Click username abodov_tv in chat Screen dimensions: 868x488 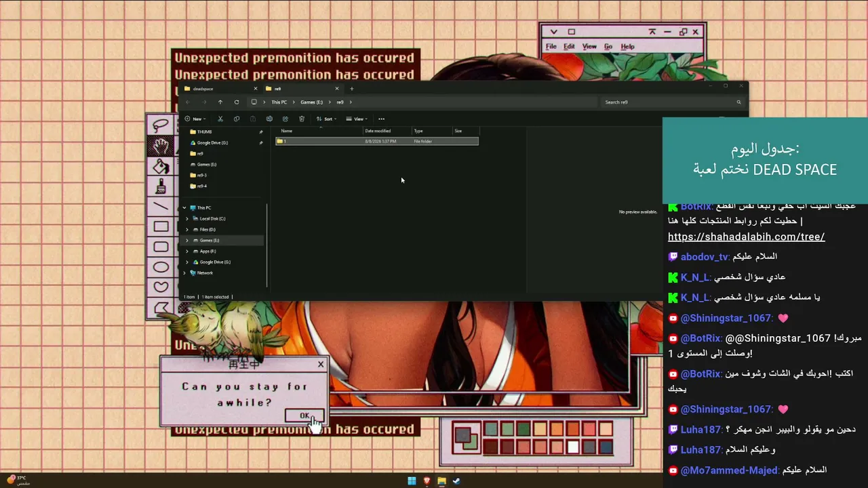click(x=705, y=257)
